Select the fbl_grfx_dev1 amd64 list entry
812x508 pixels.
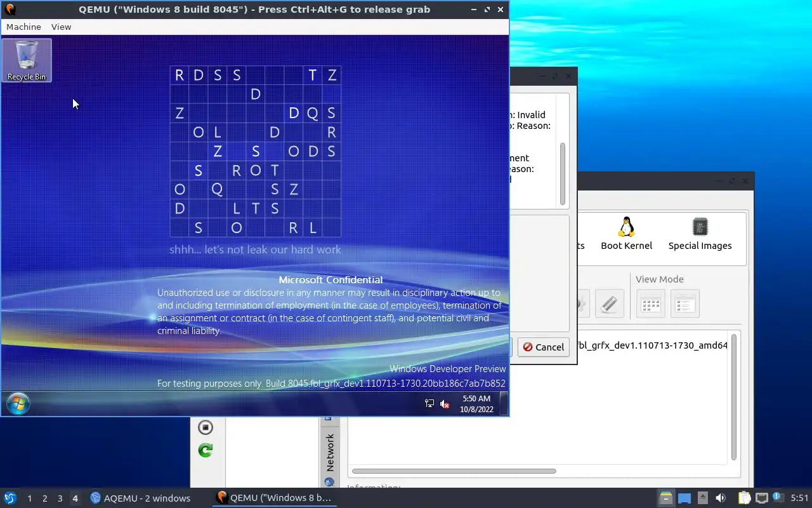(652, 345)
